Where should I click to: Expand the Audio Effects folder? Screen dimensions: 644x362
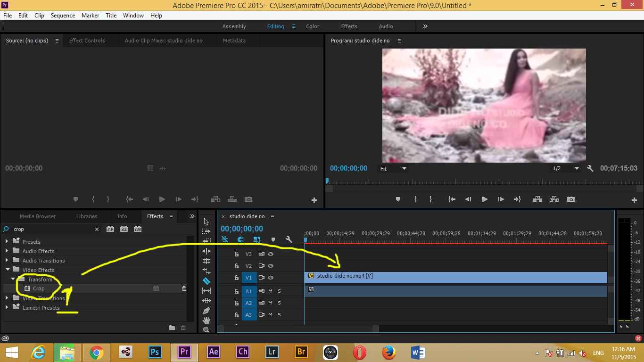[x=7, y=251]
